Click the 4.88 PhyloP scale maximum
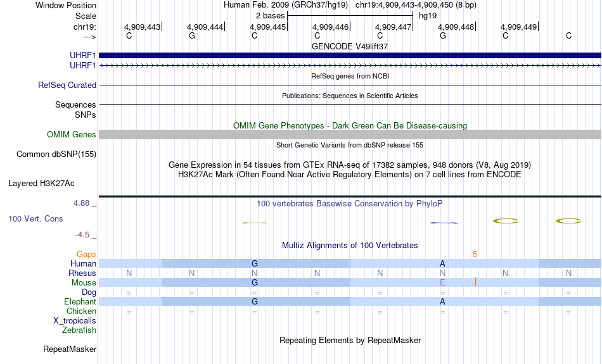Image resolution: width=602 pixels, height=364 pixels. pos(81,203)
